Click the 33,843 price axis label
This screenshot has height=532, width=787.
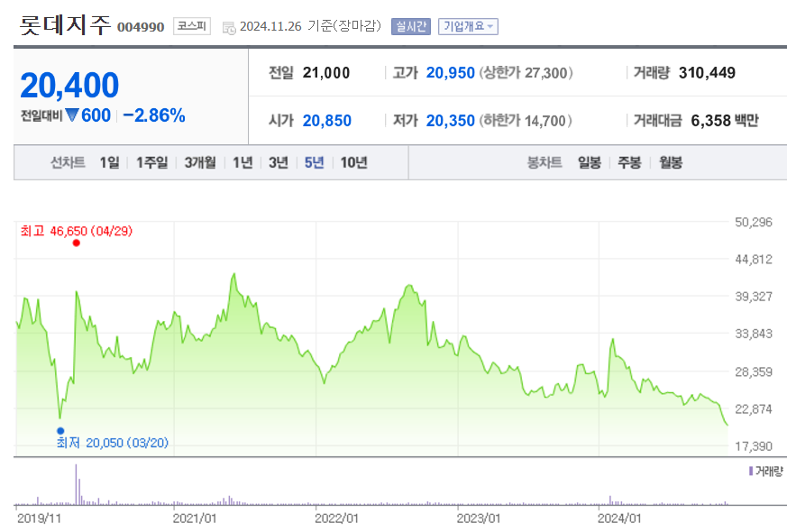pyautogui.click(x=754, y=334)
